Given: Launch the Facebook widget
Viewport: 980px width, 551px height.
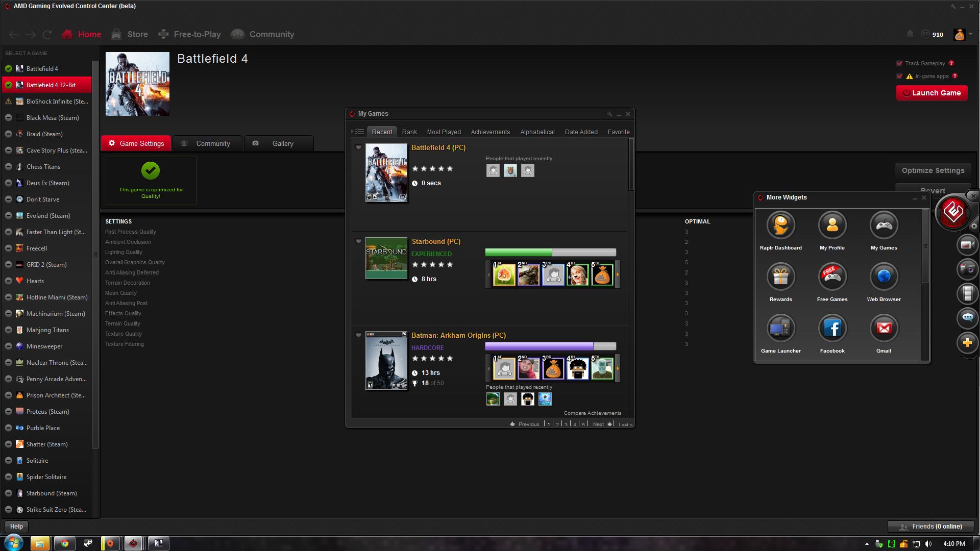Looking at the screenshot, I should [x=832, y=329].
